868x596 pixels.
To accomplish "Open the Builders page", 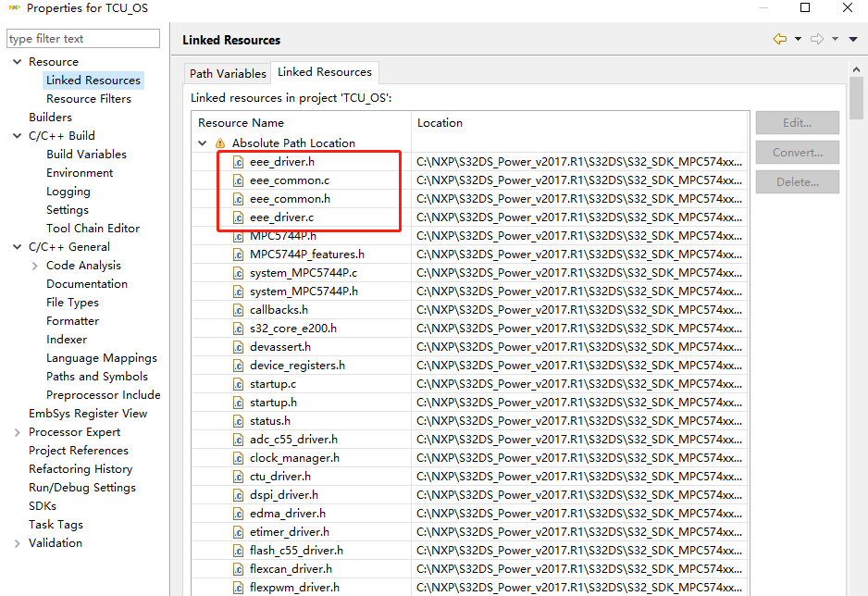I will coord(50,118).
